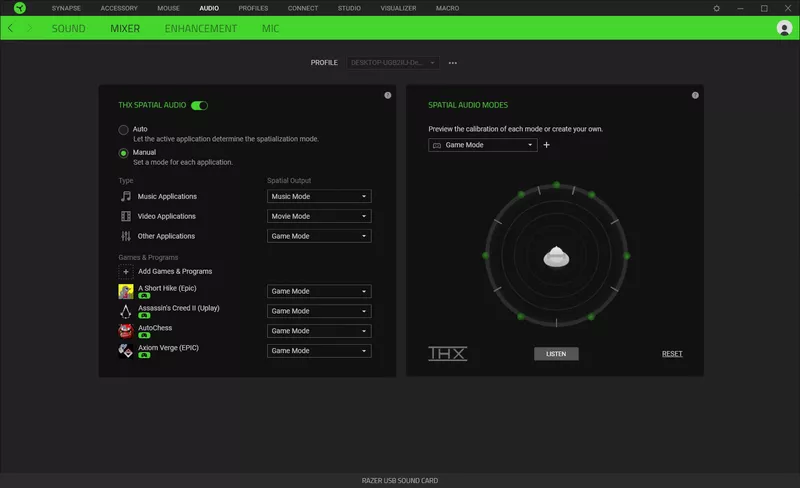
Task: Click the Assassin's Creed II icon
Action: pyautogui.click(x=126, y=311)
